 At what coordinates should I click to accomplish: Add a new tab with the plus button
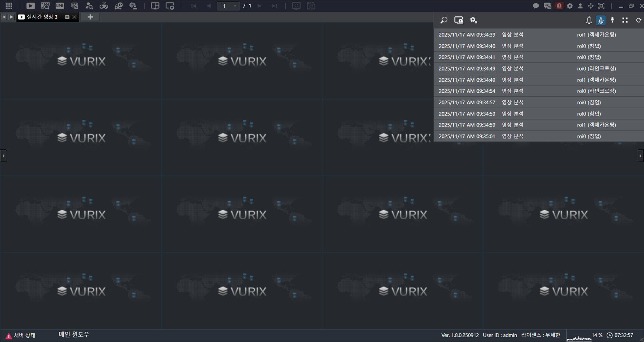tap(90, 17)
